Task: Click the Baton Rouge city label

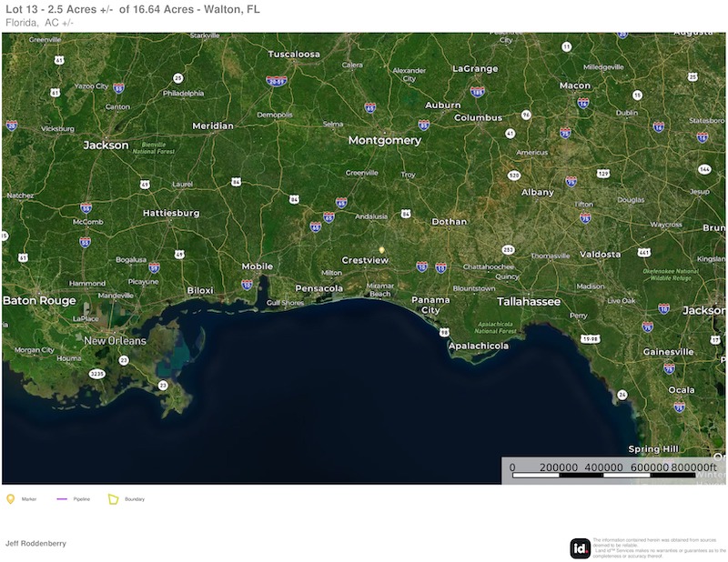Action: tap(39, 300)
